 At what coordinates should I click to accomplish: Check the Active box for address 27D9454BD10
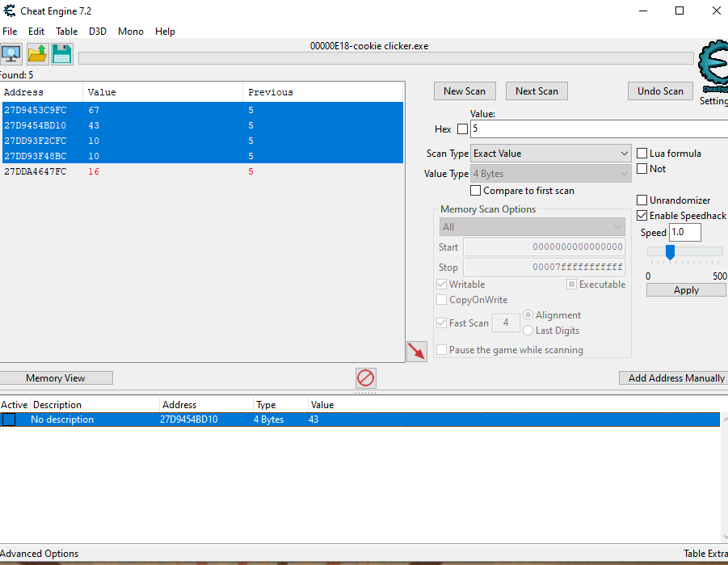tap(8, 420)
